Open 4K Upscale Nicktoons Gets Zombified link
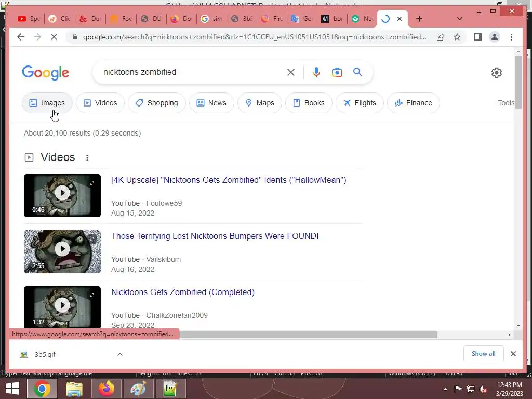This screenshot has width=532, height=399. (229, 180)
